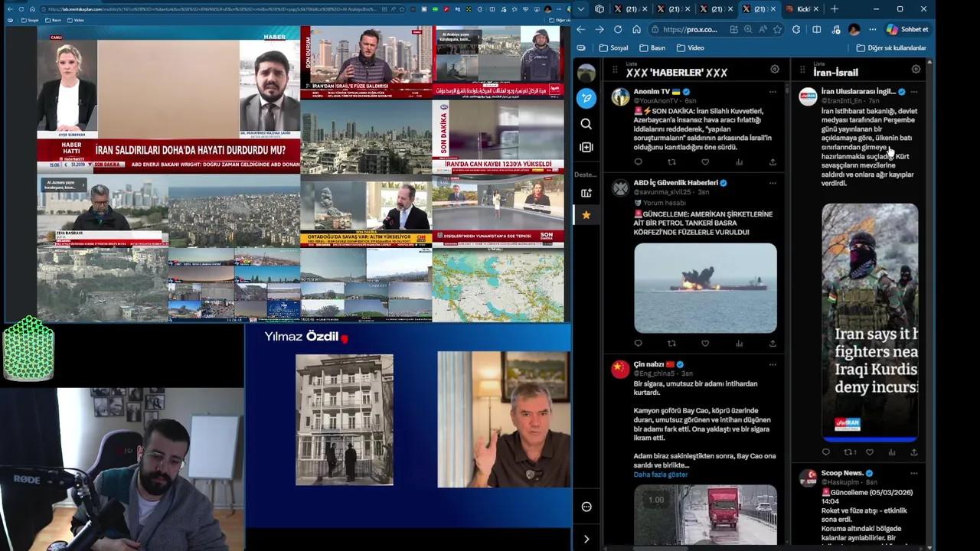Refresh the pro.x.com page
This screenshot has width=980, height=551.
[x=617, y=29]
